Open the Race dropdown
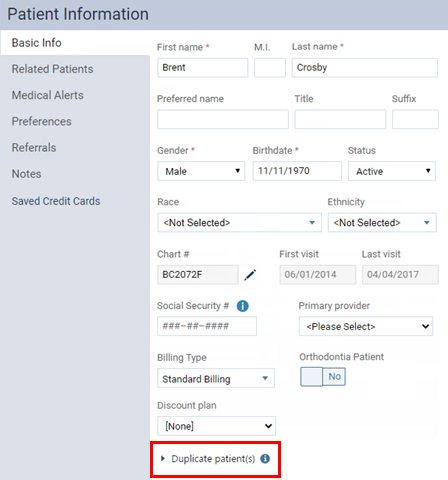 click(240, 223)
